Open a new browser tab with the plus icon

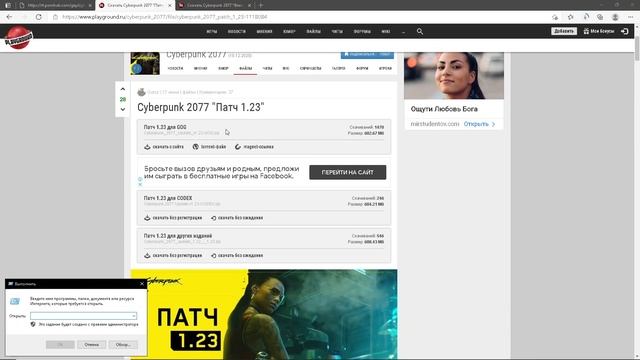pos(261,5)
